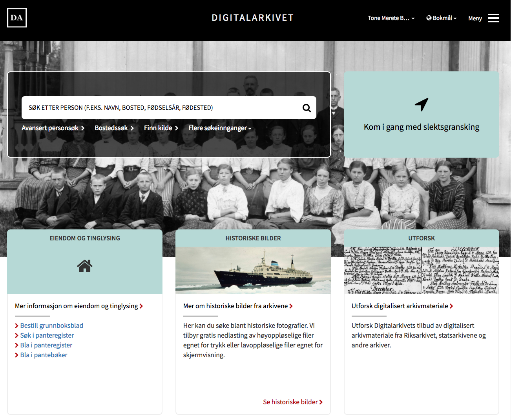511x420 pixels.
Task: Click the red chevron after Utforsk digitalisert arkivmateriale
Action: pos(451,306)
